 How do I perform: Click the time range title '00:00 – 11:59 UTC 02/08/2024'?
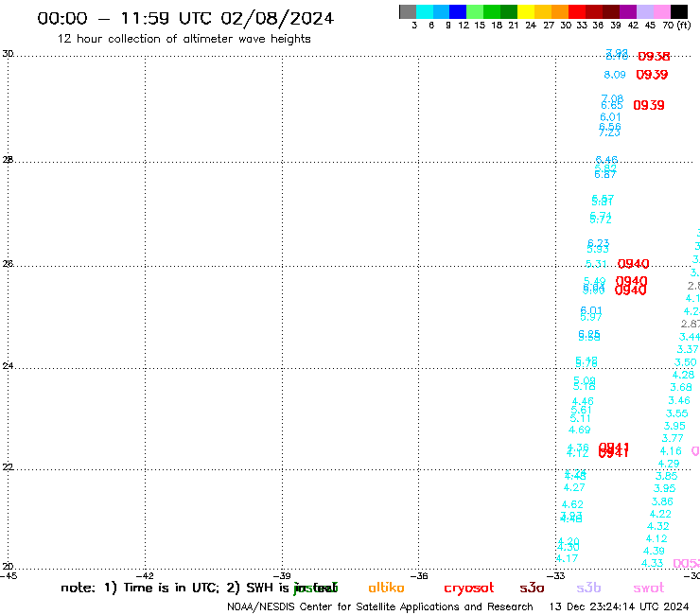pyautogui.click(x=185, y=18)
